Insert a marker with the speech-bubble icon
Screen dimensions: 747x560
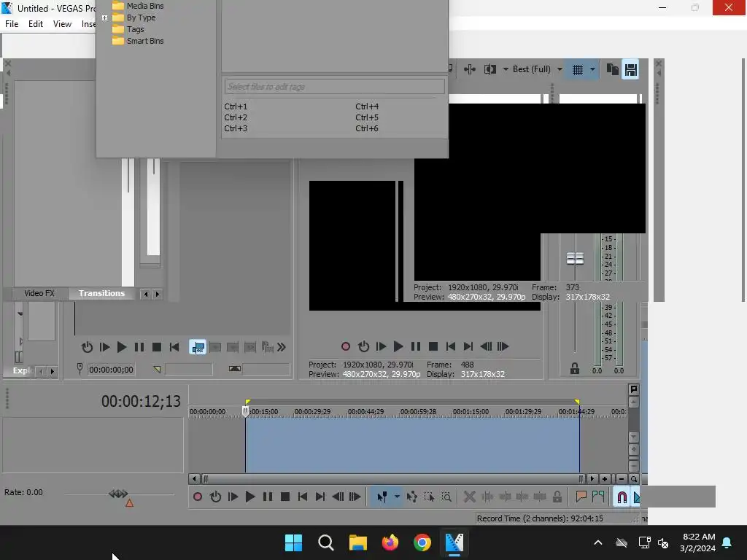(x=581, y=497)
